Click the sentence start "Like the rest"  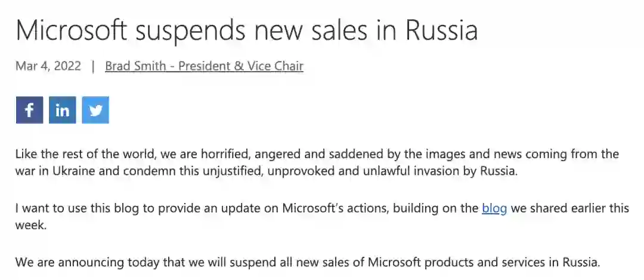47,155
